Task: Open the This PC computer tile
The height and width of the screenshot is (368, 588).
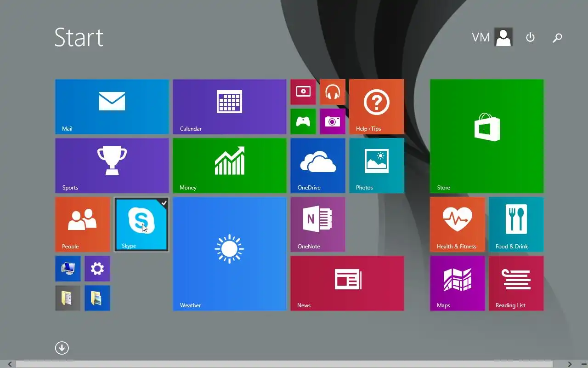Action: 68,269
